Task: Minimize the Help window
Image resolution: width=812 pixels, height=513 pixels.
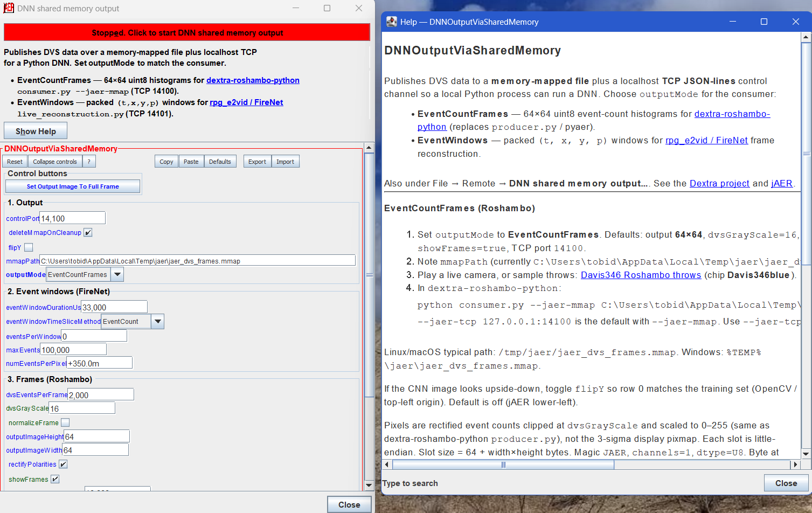Action: click(x=733, y=22)
